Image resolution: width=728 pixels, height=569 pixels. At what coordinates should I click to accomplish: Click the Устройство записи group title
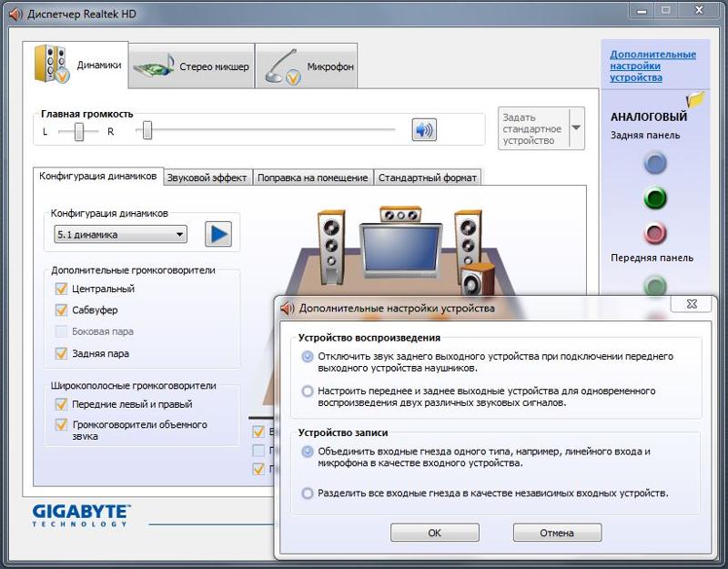pyautogui.click(x=343, y=432)
